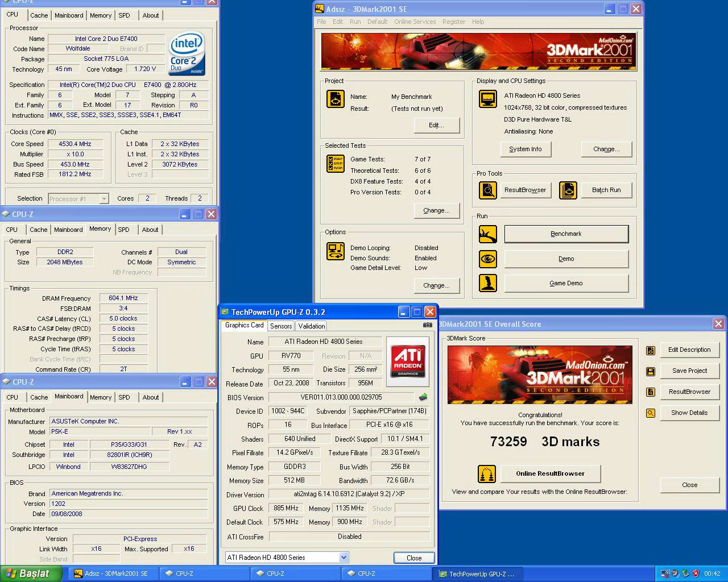
Task: Click Close button in GPU-Z window
Action: click(414, 558)
